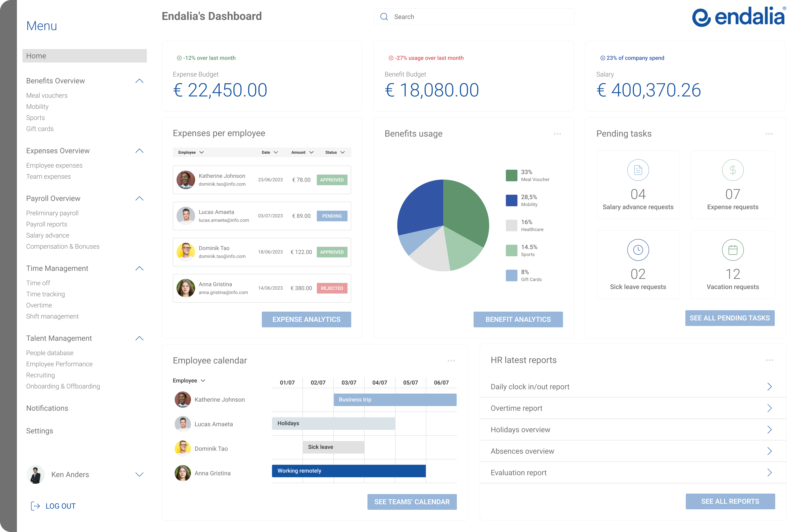Collapse the Time Management menu section

coord(139,268)
